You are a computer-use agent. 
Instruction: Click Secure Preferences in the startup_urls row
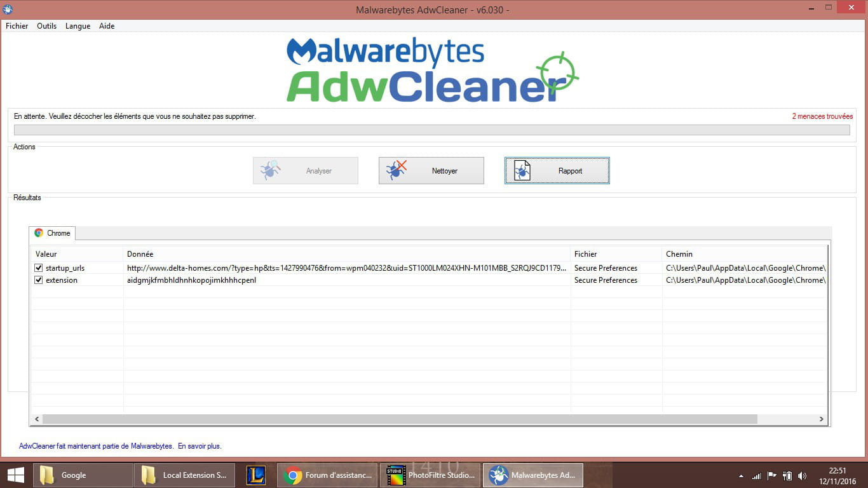pos(606,268)
